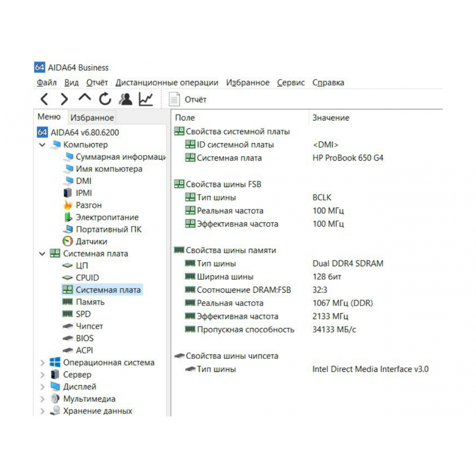The height and width of the screenshot is (476, 476).
Task: Switch to the Меню tab
Action: (x=49, y=117)
